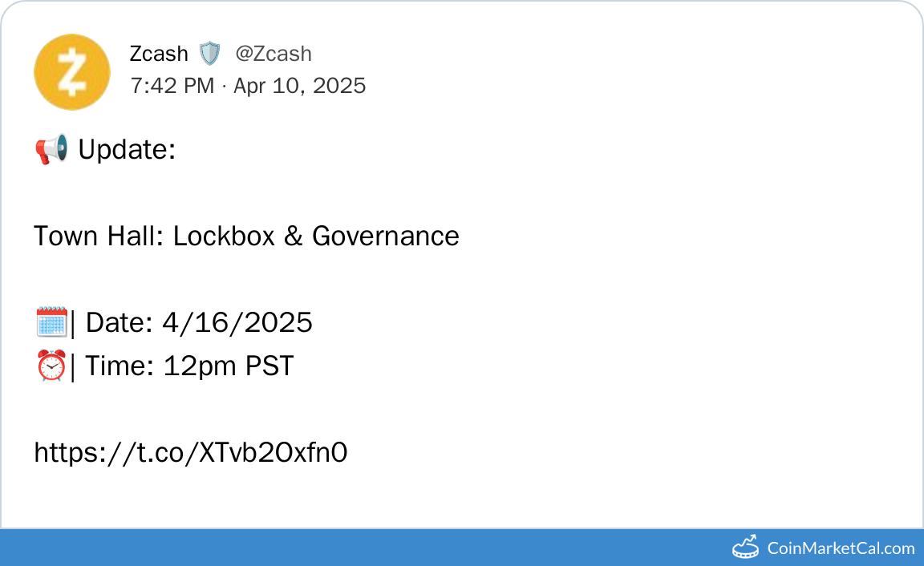This screenshot has width=924, height=566.
Task: Click the Zcash display name
Action: [x=159, y=54]
